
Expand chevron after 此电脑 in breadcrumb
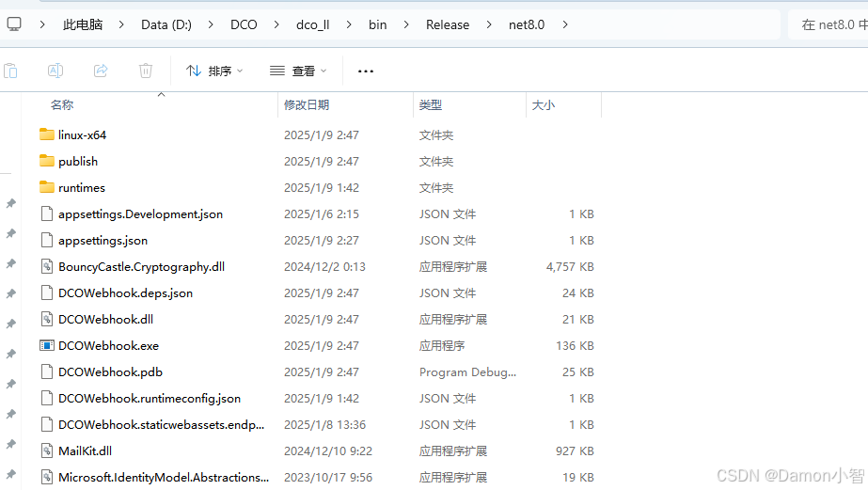(x=121, y=24)
